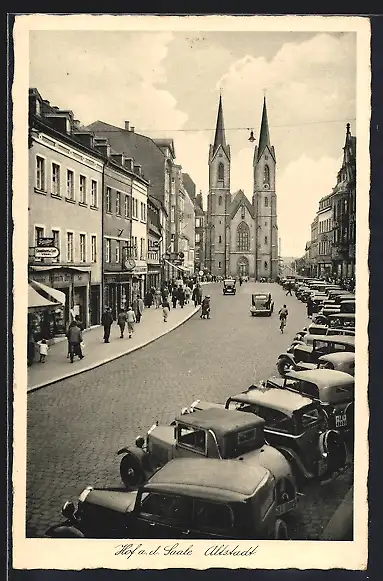This screenshot has height=581, width=383.
Task: Select the license plate on parked car
Action: point(341,421)
